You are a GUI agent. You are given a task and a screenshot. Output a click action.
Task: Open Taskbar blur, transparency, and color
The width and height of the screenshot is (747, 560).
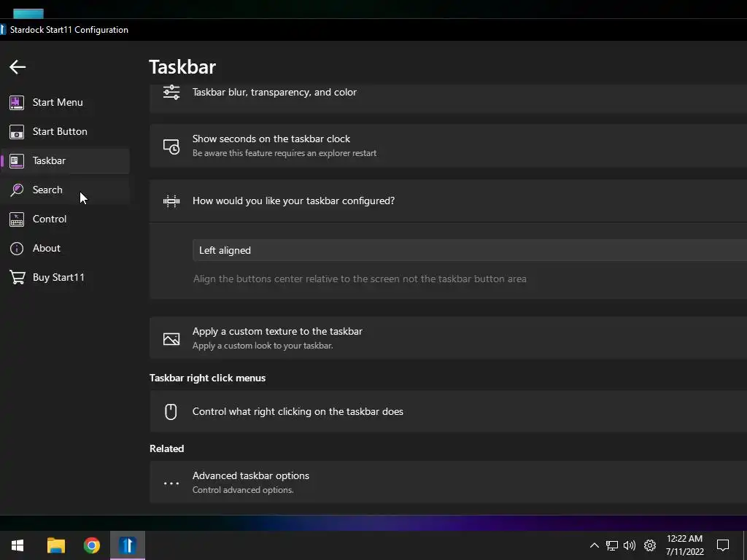448,98
